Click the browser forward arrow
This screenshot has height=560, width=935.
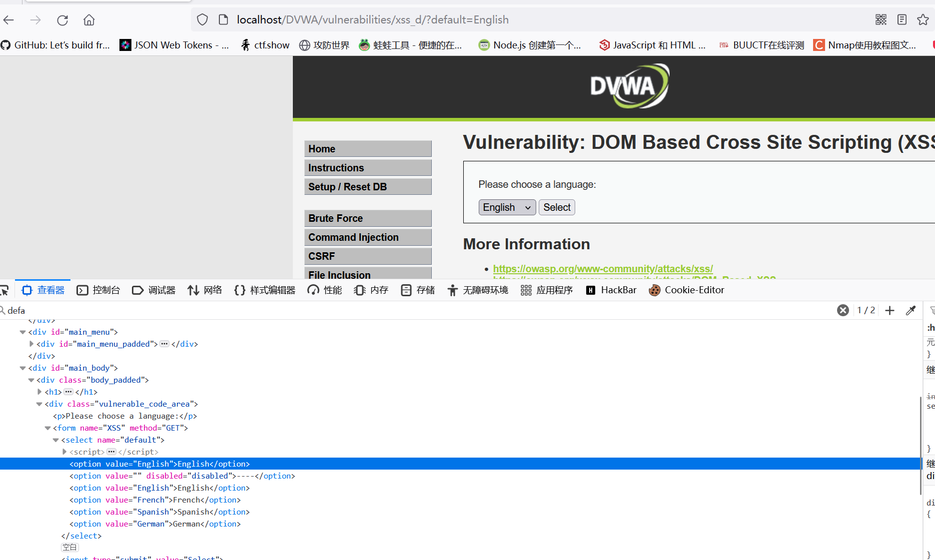35,20
